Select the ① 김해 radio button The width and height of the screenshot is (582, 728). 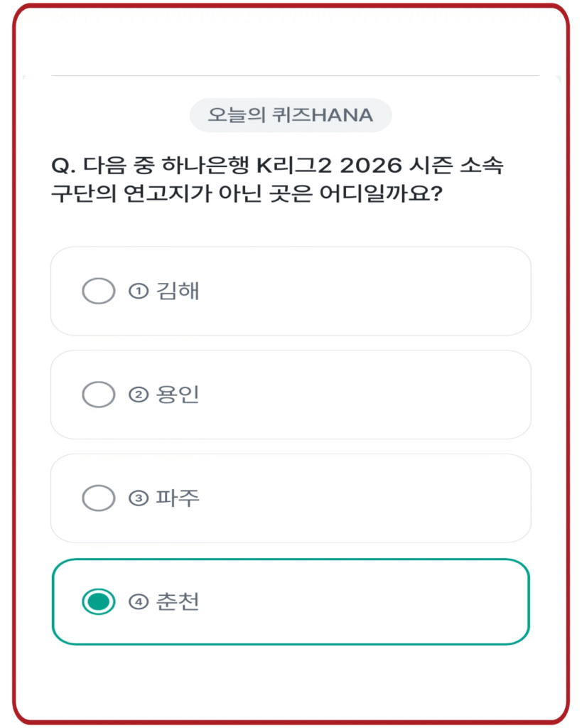[x=98, y=291]
